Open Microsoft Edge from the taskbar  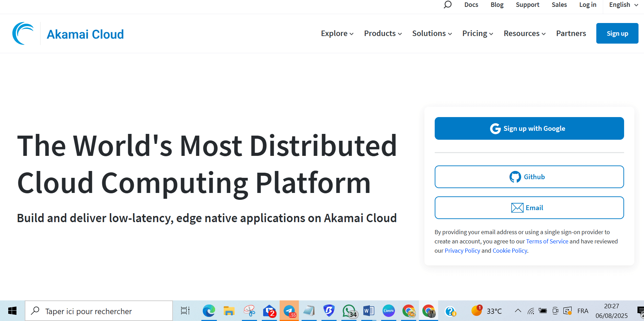pos(209,311)
